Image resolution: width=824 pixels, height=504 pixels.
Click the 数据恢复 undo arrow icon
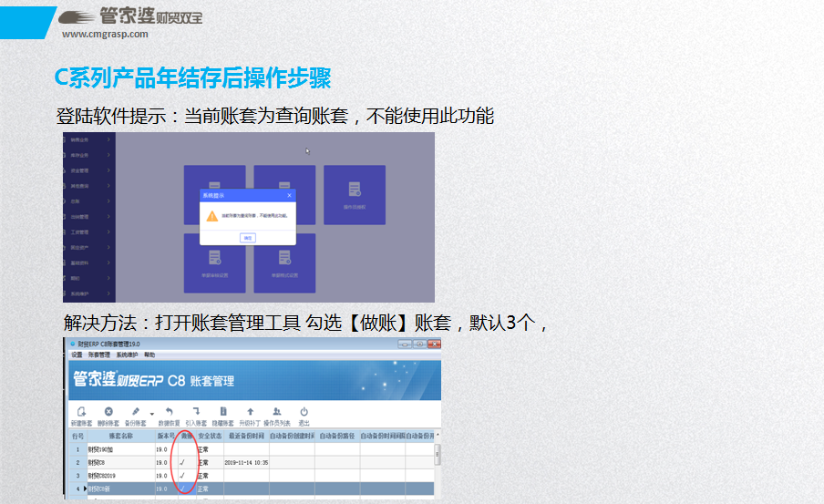(x=169, y=412)
